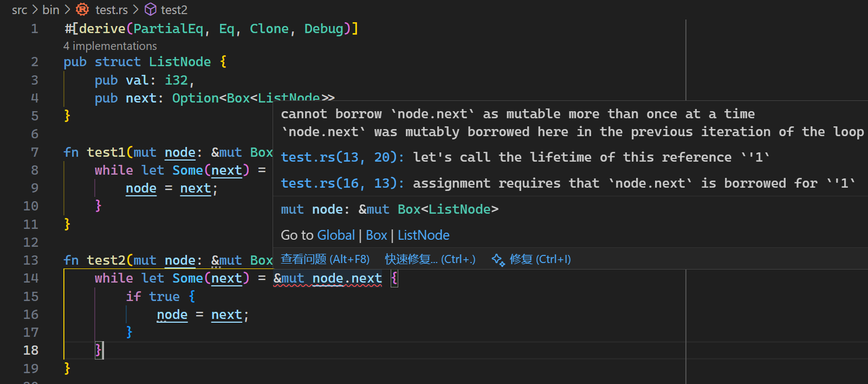This screenshot has width=868, height=384.
Task: Click line number 18 in gutter
Action: 31,350
